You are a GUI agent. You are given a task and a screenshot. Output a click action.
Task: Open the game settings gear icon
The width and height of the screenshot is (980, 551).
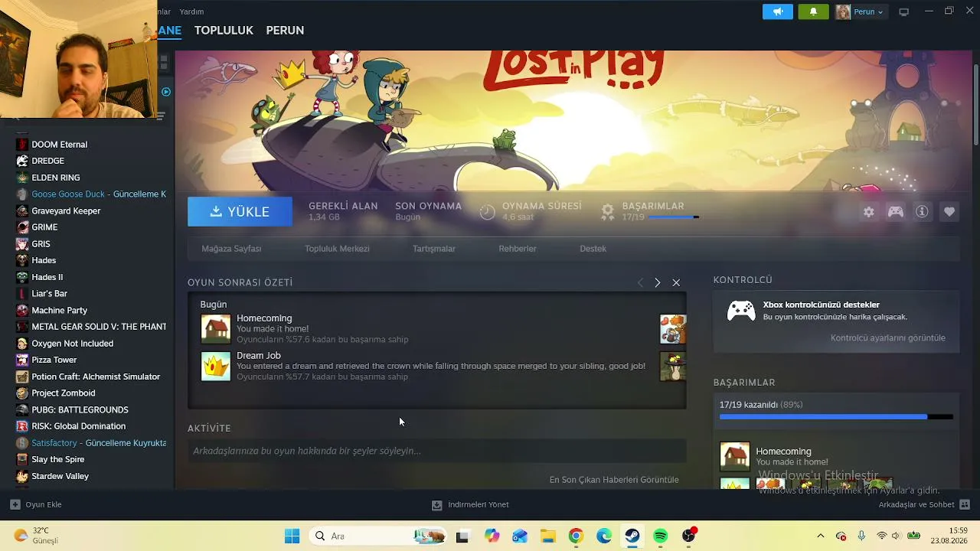point(868,212)
